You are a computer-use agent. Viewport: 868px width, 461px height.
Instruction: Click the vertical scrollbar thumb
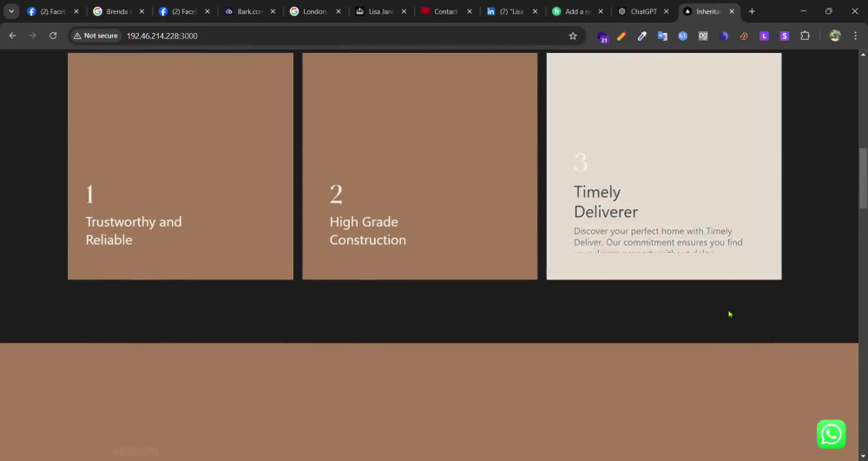(863, 178)
